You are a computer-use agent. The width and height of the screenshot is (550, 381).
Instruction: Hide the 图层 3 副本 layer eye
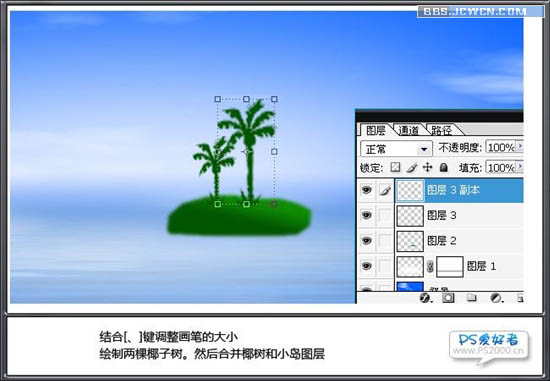click(367, 190)
